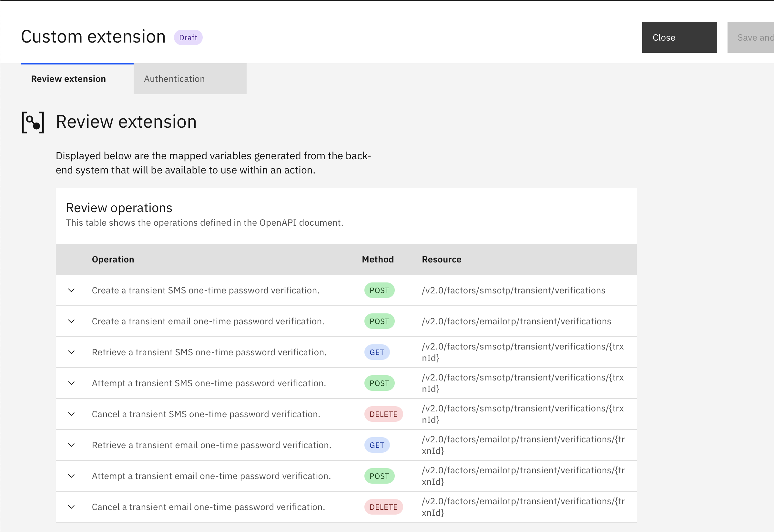Click the DELETE method pill for cancel SMS verification
774x532 pixels.
click(383, 414)
